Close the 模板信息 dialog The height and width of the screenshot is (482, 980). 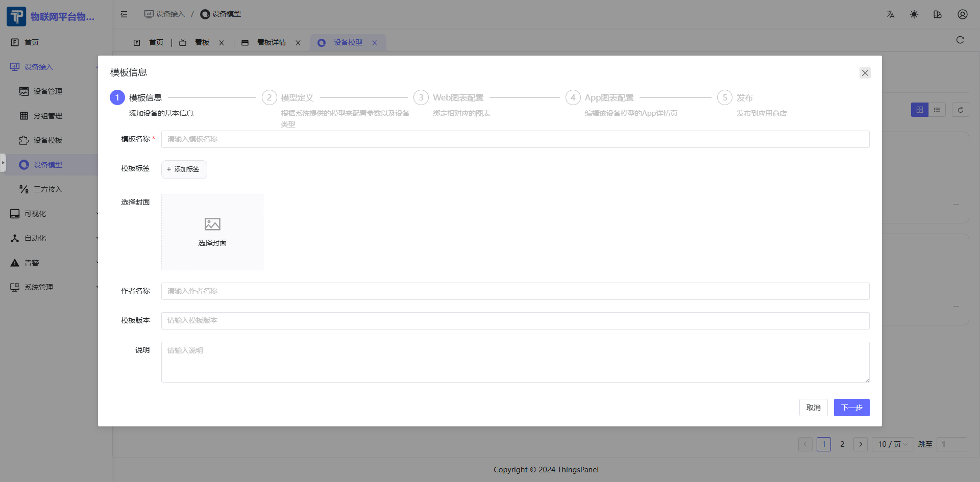pyautogui.click(x=865, y=73)
